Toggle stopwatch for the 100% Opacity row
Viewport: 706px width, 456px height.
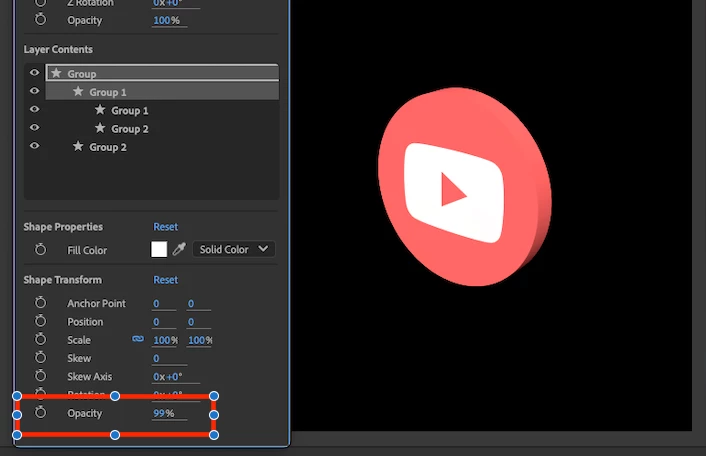41,19
